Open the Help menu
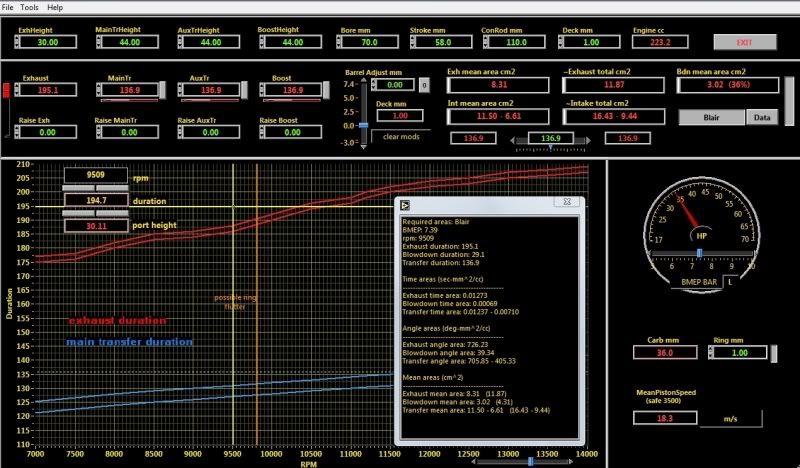This screenshot has height=468, width=800. click(55, 7)
